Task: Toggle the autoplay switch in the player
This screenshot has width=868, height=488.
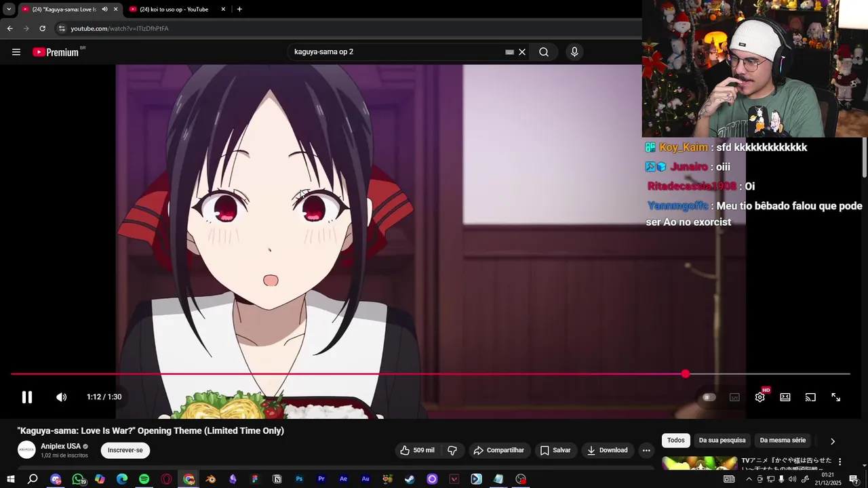Action: (709, 397)
